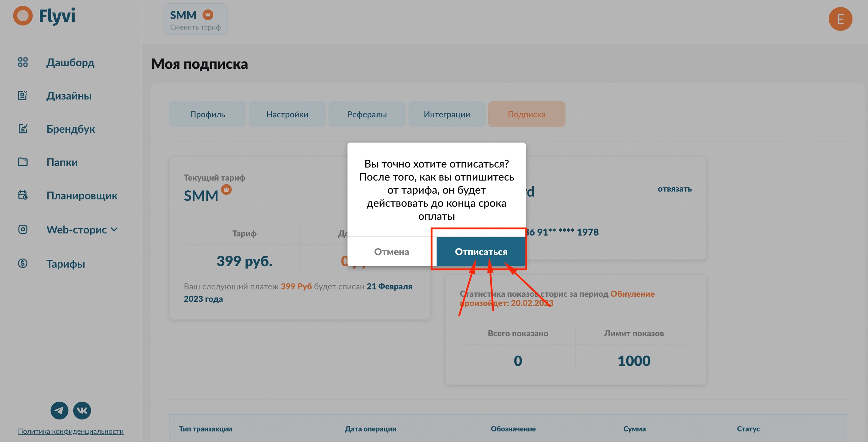Image resolution: width=868 pixels, height=442 pixels.
Task: Click the user avatar with letter E
Action: (x=840, y=19)
